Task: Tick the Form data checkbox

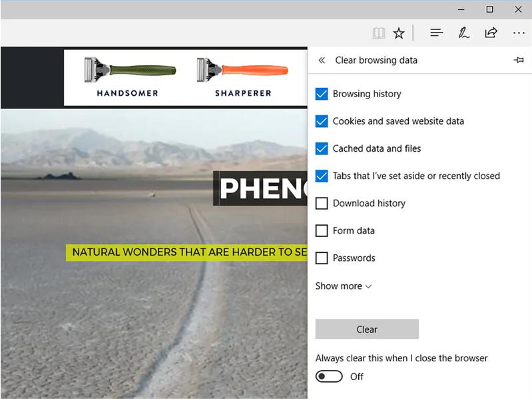Action: pyautogui.click(x=322, y=231)
